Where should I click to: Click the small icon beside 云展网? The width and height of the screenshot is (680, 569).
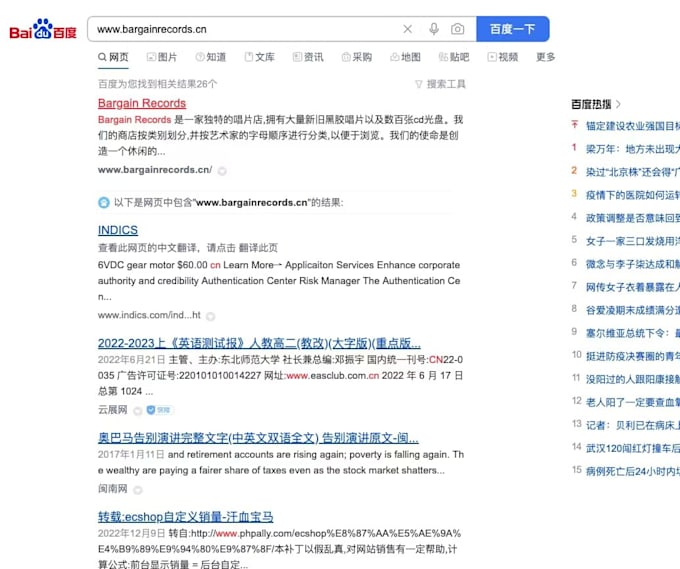coord(137,411)
